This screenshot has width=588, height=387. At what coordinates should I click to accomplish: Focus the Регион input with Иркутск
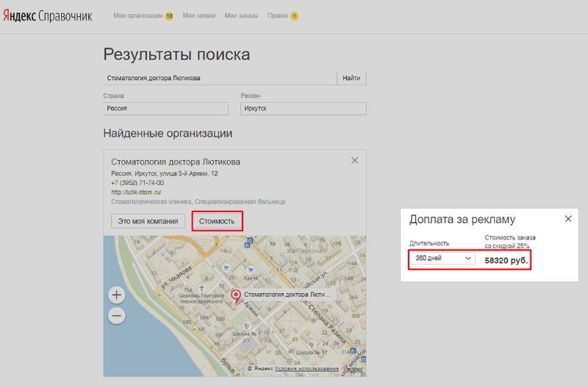(304, 108)
